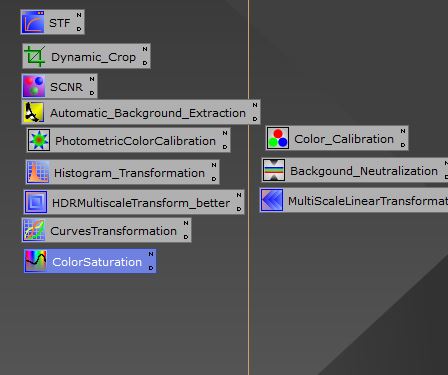Click the D marker on HDRMultiscaleTransform_better

click(x=239, y=209)
